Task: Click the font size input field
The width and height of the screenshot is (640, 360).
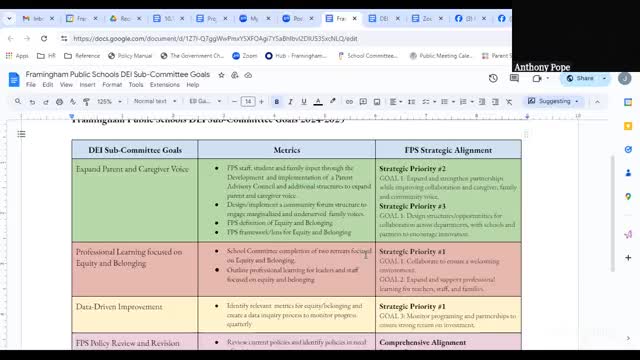Action: pos(248,102)
